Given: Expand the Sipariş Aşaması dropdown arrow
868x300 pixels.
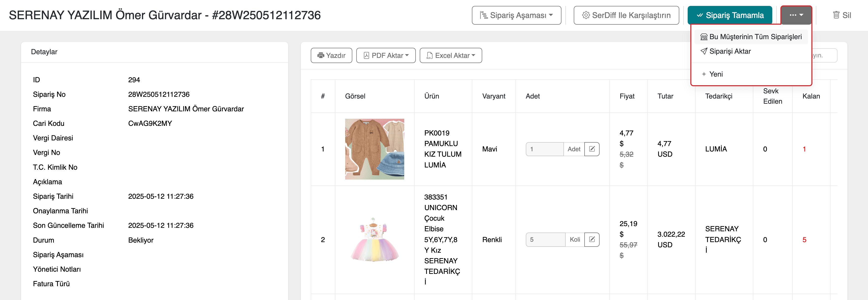Looking at the screenshot, I should click(551, 15).
